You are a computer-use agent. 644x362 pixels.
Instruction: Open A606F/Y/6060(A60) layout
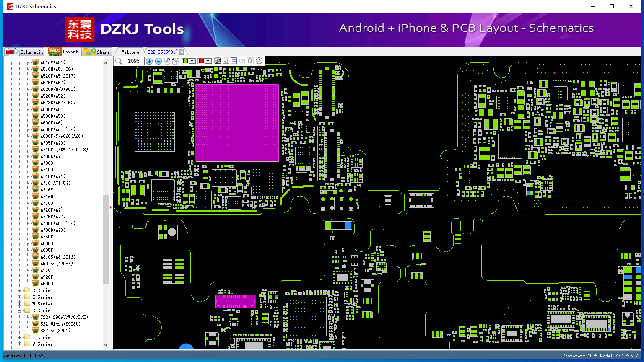point(62,136)
